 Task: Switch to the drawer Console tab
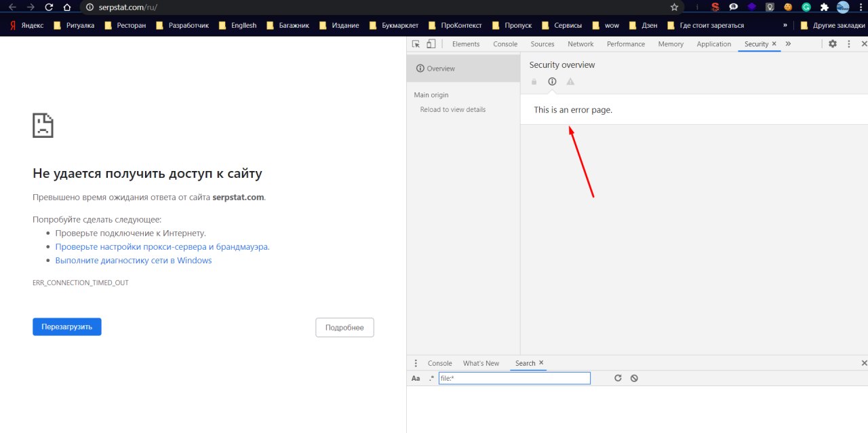[439, 363]
